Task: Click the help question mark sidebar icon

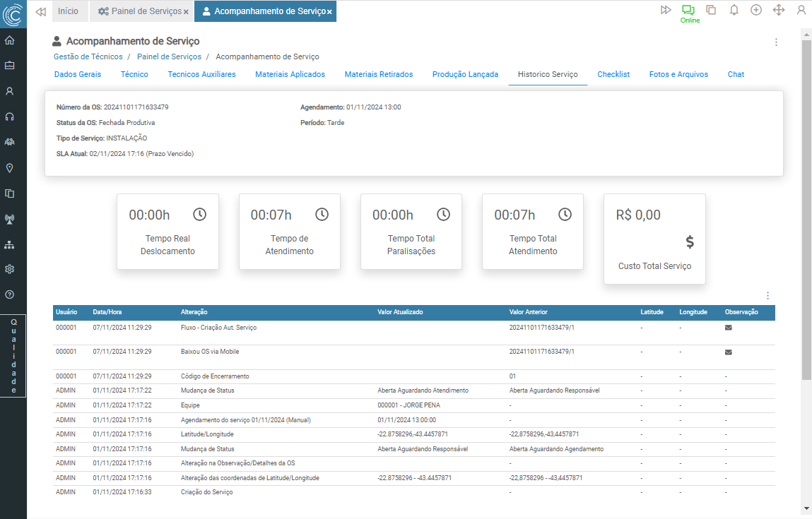Action: point(10,294)
